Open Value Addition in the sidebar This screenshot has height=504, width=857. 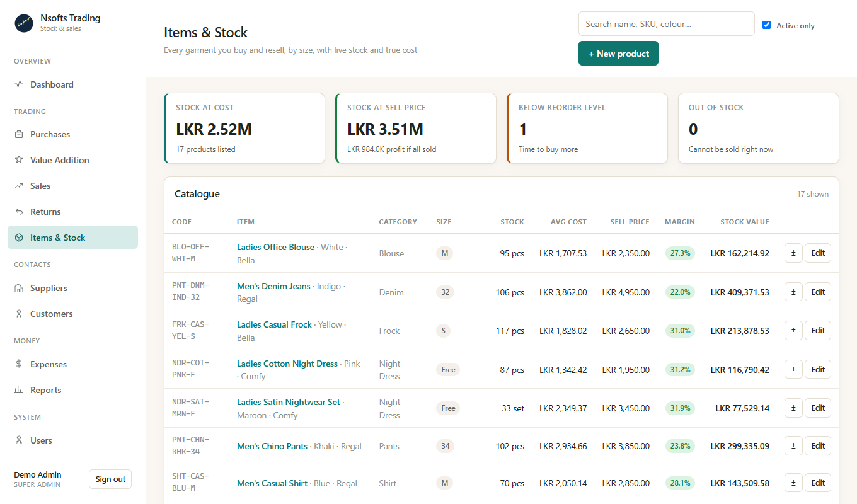point(72,160)
